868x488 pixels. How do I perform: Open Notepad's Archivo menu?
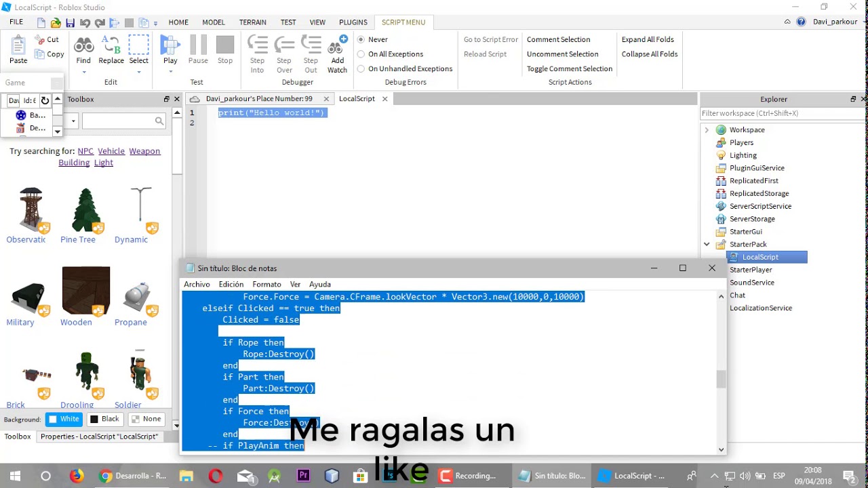coord(197,285)
